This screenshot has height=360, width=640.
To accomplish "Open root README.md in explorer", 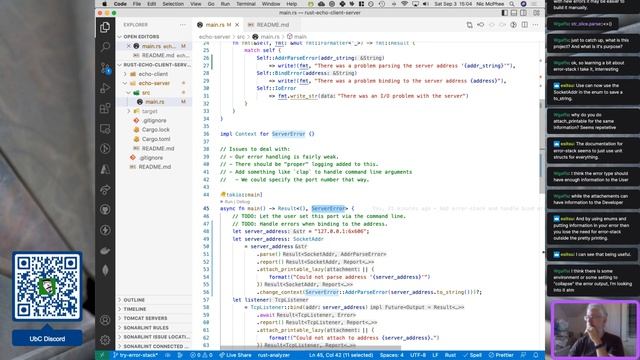I will pyautogui.click(x=154, y=167).
